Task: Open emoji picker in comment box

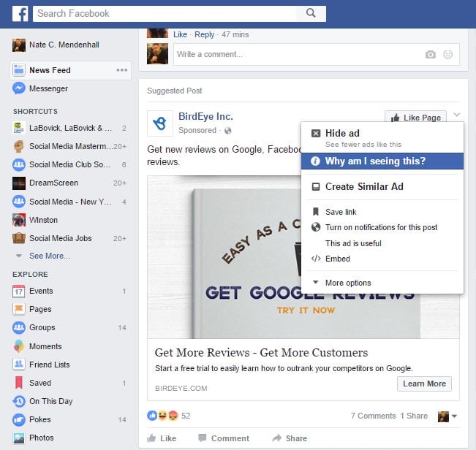Action: 447,55
